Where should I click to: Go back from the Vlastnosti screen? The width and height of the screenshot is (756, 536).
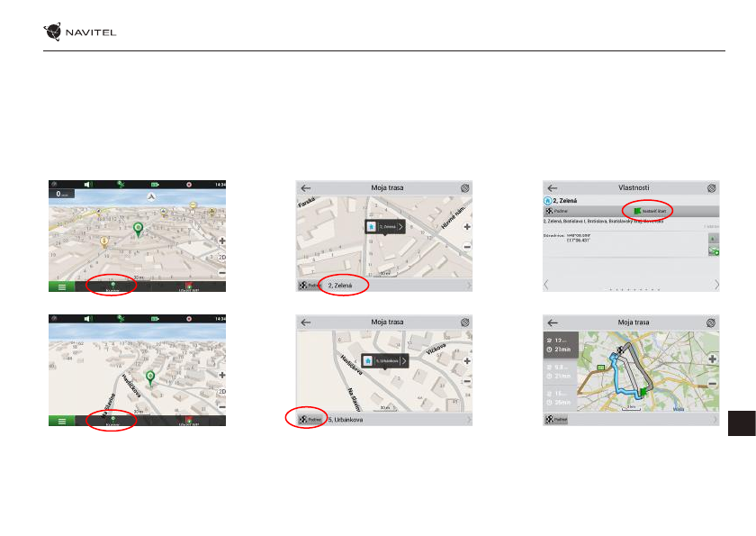coord(553,189)
